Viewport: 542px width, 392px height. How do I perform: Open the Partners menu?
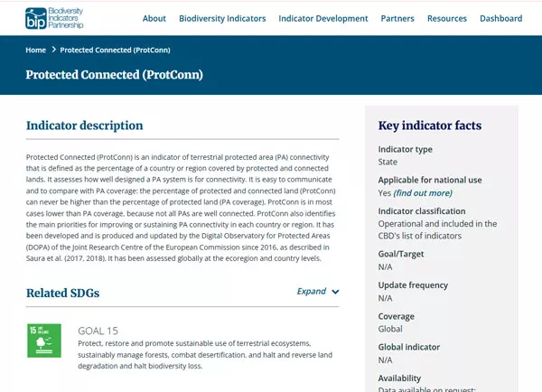(397, 18)
